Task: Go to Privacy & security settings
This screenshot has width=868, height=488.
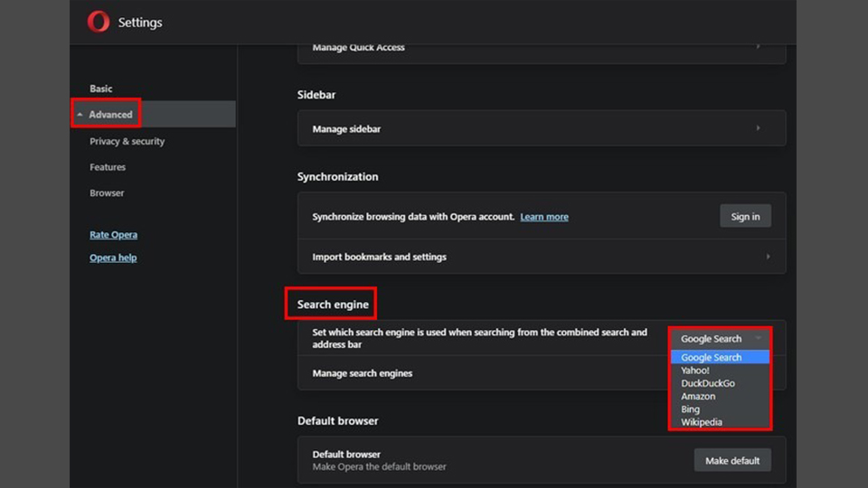Action: (127, 141)
